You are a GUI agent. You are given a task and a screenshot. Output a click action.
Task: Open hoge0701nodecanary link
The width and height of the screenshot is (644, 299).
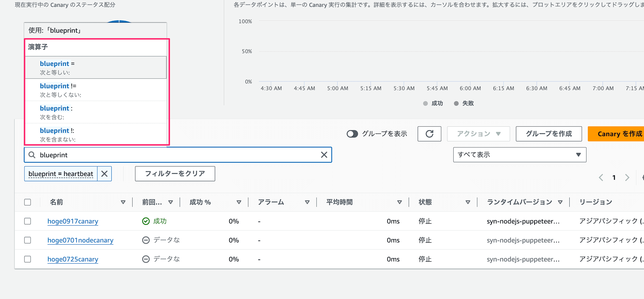click(x=80, y=240)
